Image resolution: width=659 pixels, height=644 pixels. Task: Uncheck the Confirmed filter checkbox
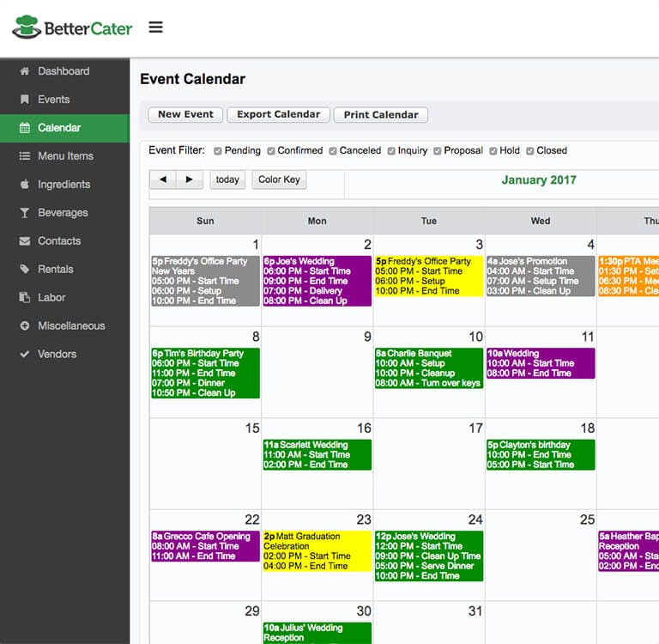point(271,151)
